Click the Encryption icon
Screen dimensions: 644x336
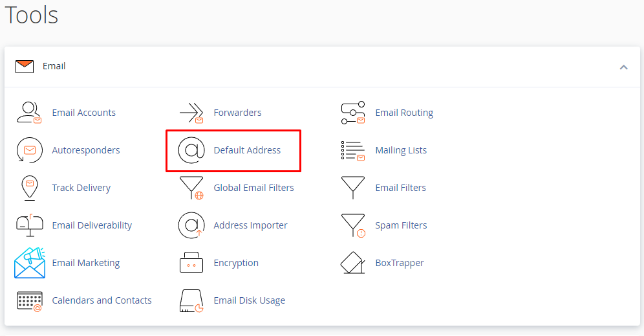point(191,263)
